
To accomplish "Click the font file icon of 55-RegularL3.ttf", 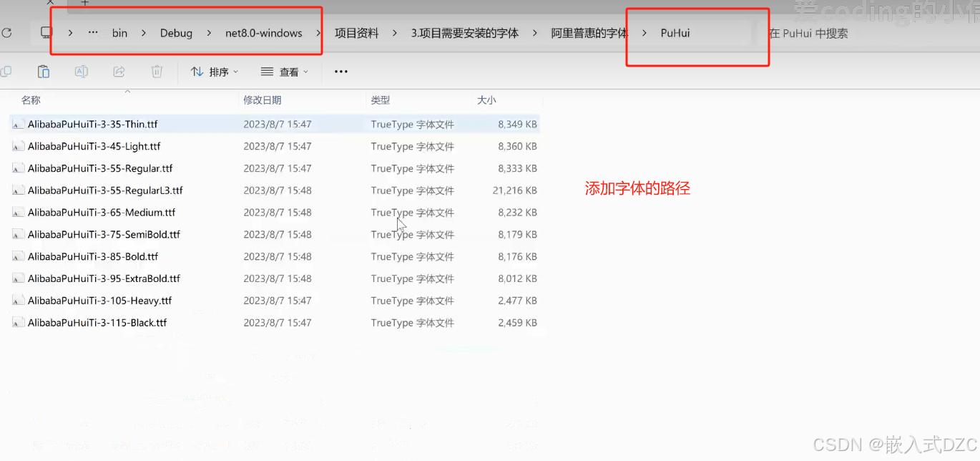I will coord(19,190).
